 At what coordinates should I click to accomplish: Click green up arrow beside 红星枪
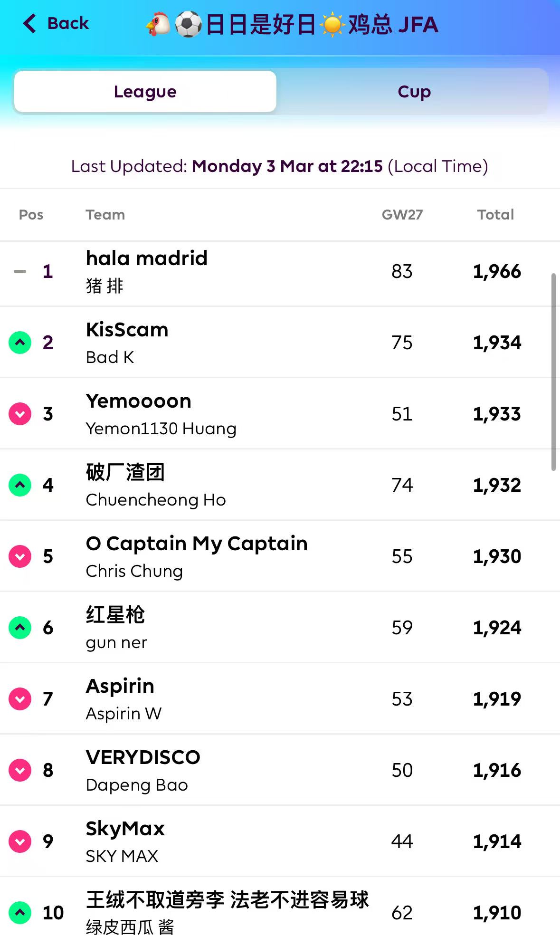(20, 628)
